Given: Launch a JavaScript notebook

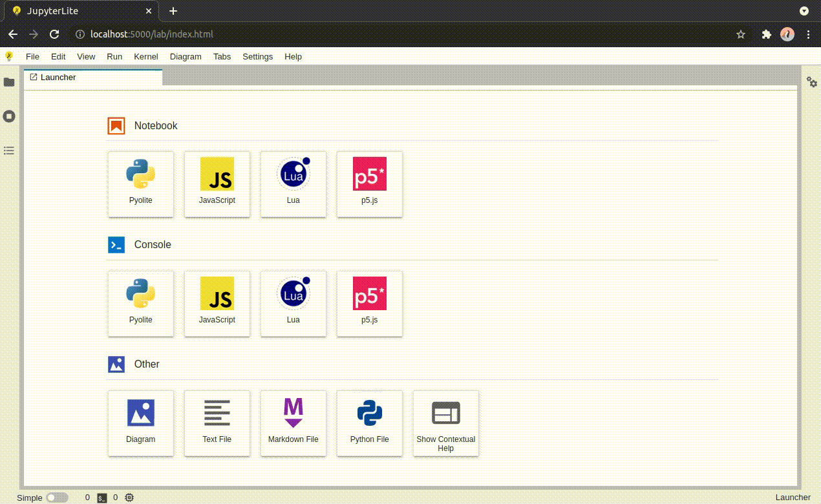Looking at the screenshot, I should click(x=217, y=184).
